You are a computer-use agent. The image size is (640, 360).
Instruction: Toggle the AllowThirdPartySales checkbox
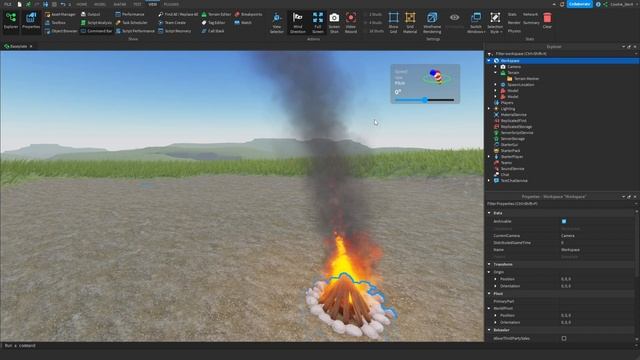tap(564, 338)
